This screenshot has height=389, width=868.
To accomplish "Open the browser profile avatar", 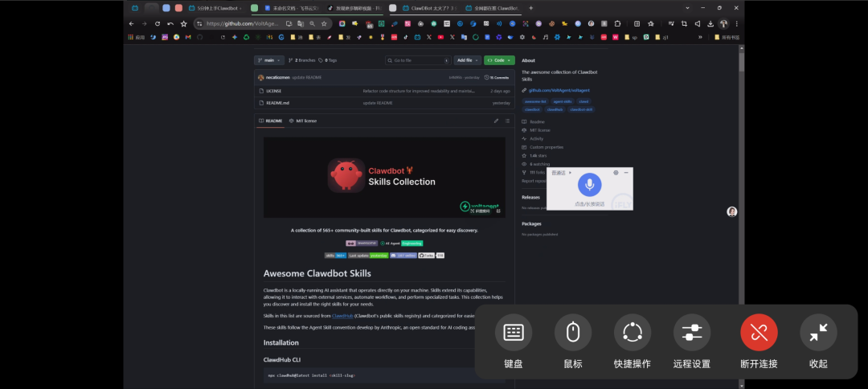I will click(723, 24).
